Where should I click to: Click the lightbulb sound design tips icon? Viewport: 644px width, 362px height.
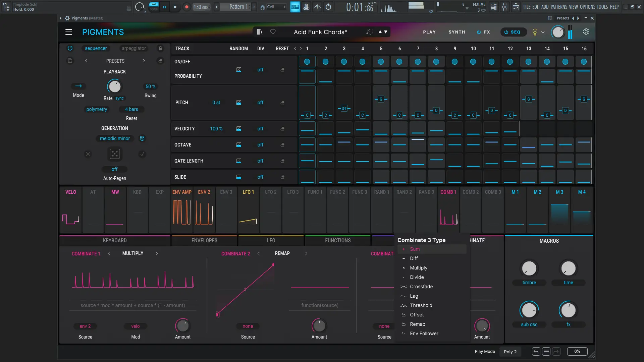click(535, 32)
